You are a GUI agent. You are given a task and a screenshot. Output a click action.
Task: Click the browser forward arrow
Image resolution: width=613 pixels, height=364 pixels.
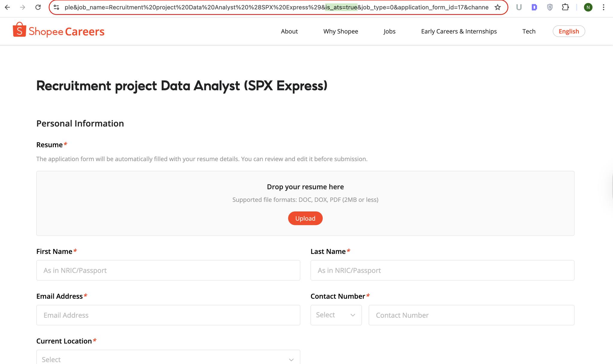click(23, 7)
